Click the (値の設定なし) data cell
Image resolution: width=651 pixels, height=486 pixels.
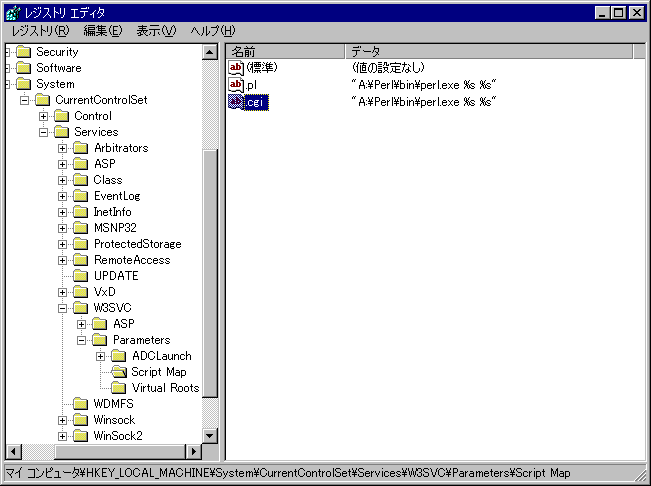(388, 68)
